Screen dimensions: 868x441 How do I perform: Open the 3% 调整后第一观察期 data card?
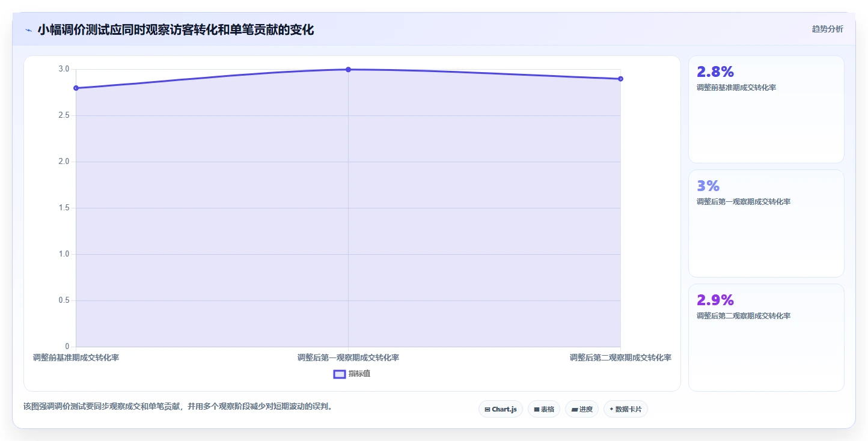click(x=766, y=224)
